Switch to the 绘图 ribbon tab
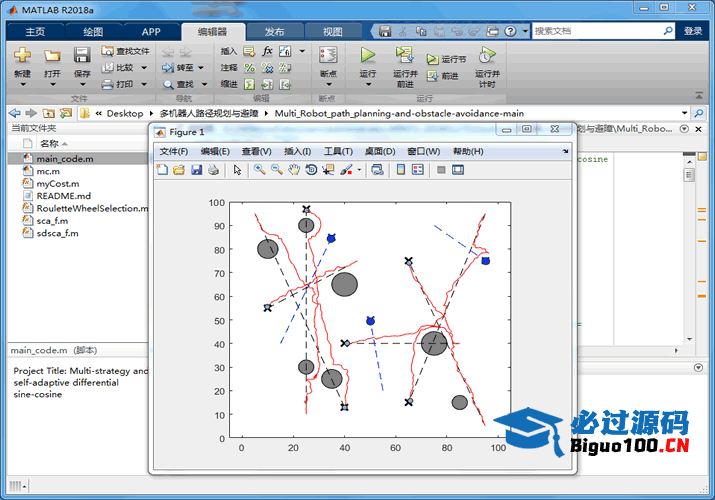This screenshot has height=500, width=715. [x=92, y=31]
